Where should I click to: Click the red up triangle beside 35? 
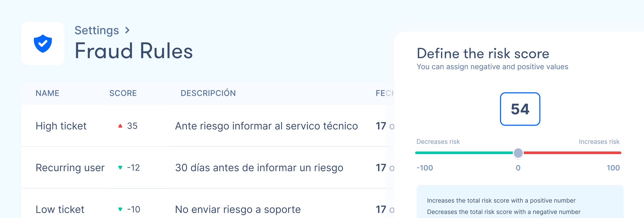[x=120, y=126]
